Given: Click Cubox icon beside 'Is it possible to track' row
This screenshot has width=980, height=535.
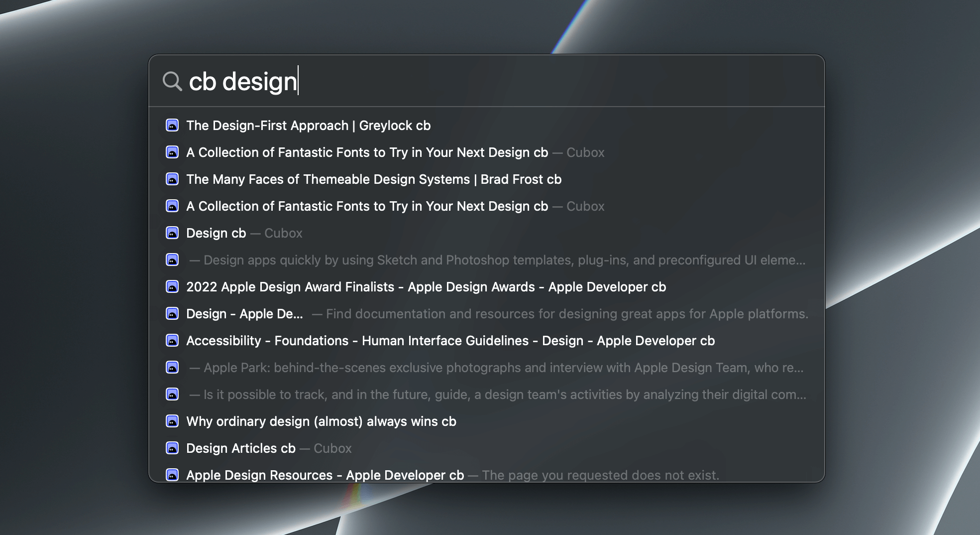Looking at the screenshot, I should (172, 395).
